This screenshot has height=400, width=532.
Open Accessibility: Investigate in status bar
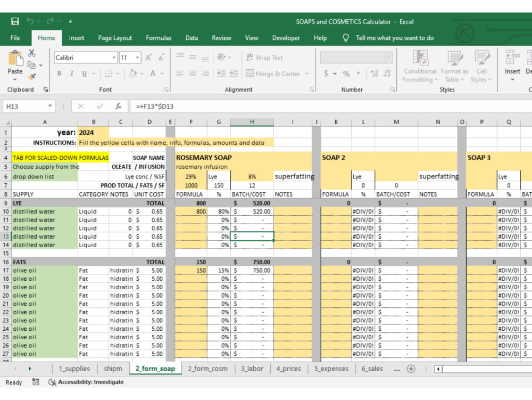click(x=86, y=382)
